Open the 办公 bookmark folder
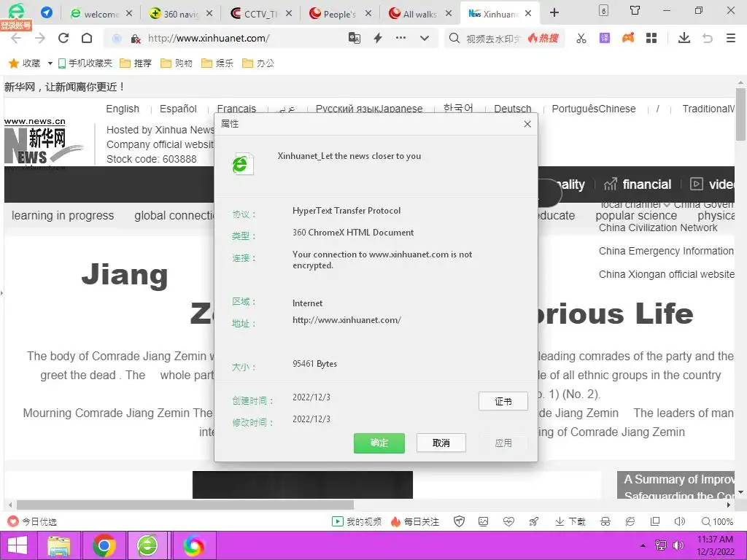Image resolution: width=747 pixels, height=560 pixels. pos(258,63)
